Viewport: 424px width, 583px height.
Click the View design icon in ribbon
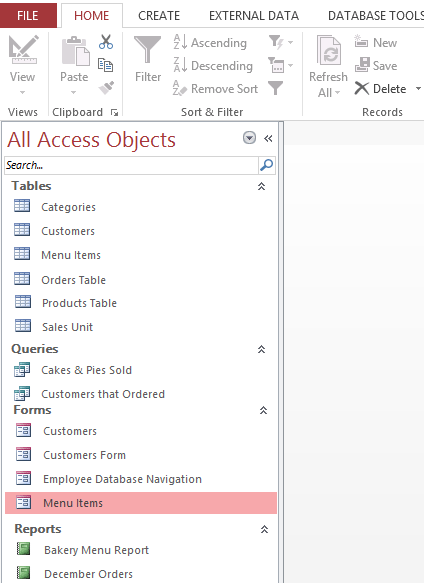23,49
